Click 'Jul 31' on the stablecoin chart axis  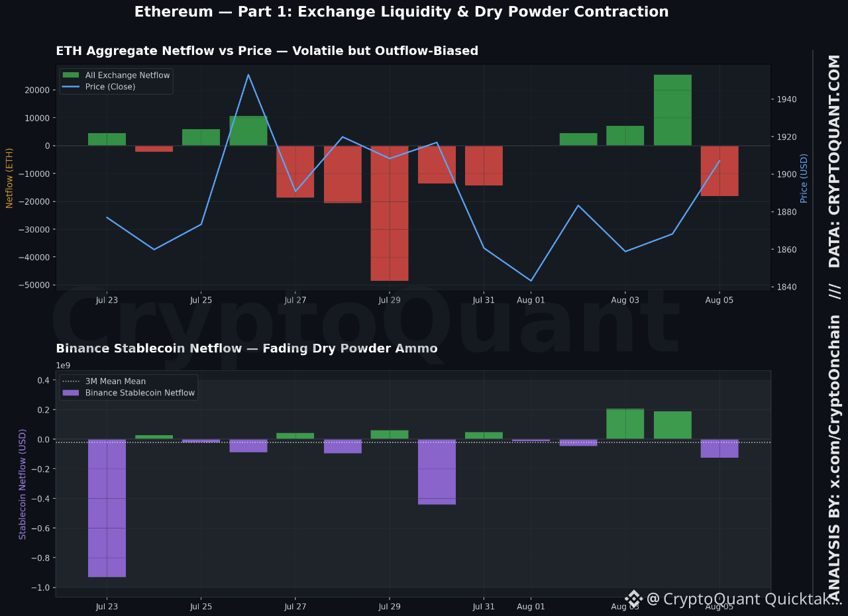[x=484, y=606]
